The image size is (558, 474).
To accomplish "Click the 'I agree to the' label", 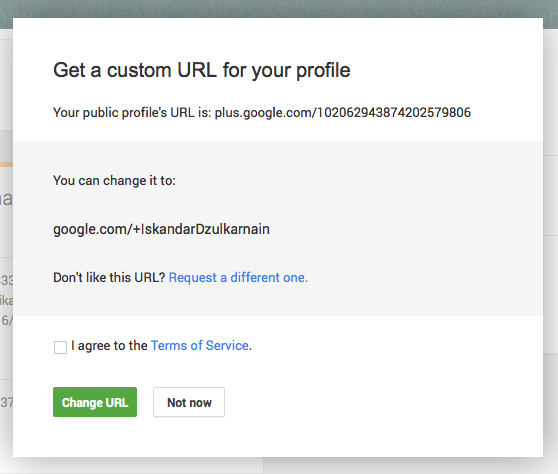I will [x=109, y=346].
